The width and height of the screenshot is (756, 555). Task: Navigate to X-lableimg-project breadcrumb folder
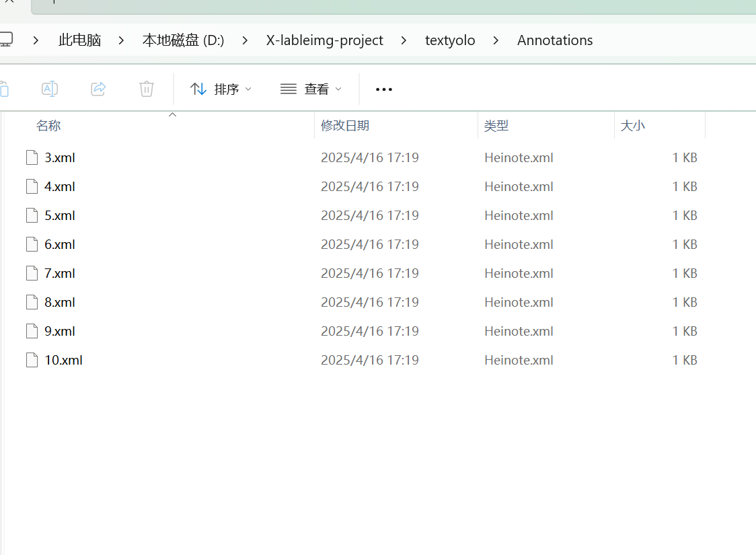point(324,40)
